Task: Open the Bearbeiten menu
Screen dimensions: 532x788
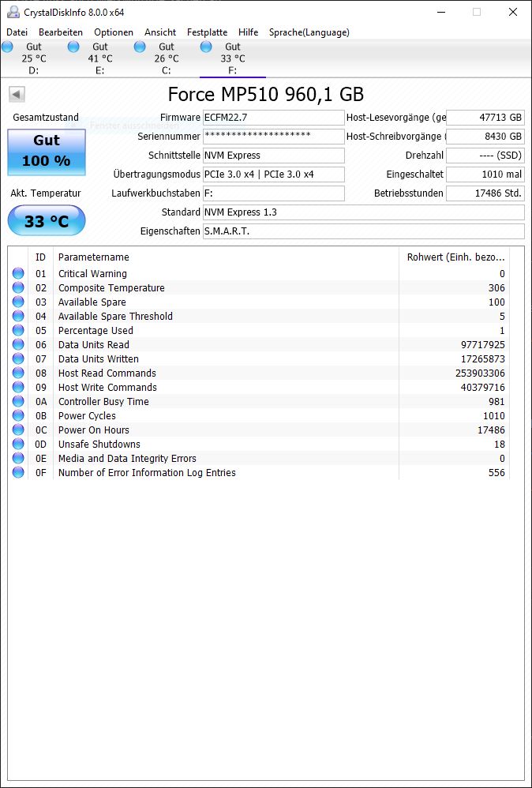Action: click(x=61, y=32)
